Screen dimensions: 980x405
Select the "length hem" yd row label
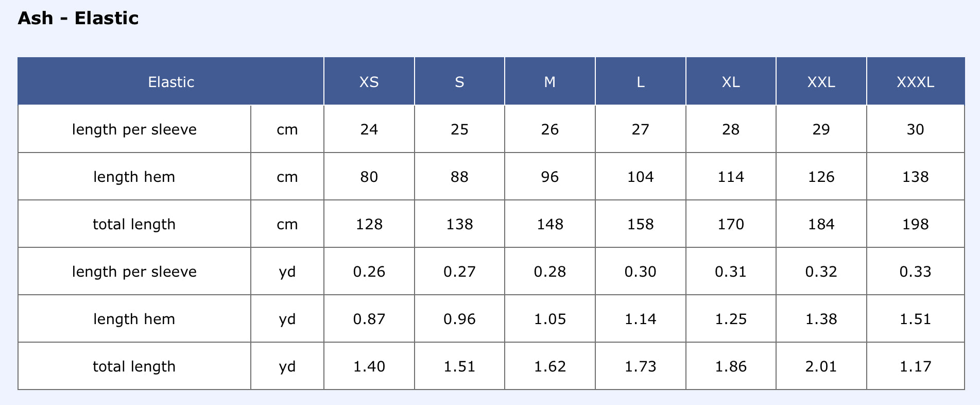tap(134, 319)
